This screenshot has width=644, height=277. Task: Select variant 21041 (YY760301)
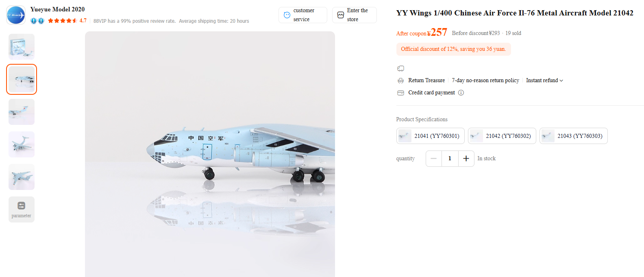[430, 136]
